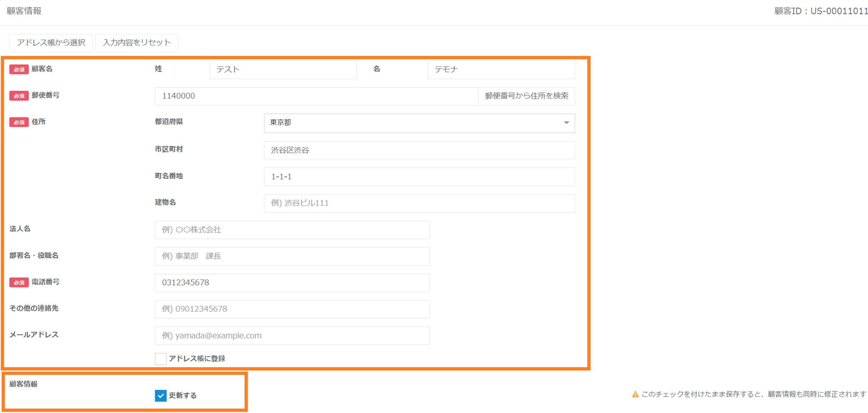868x413 pixels.
Task: Click the 住所 field label
Action: [x=39, y=122]
